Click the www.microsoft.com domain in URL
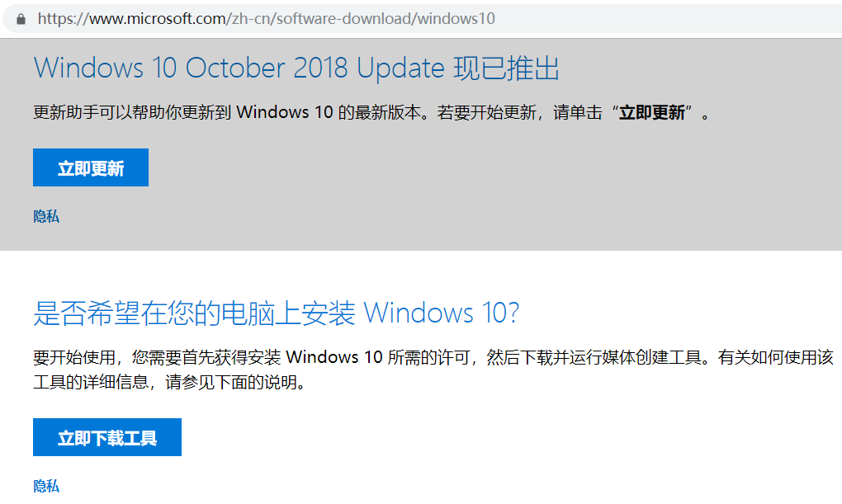The width and height of the screenshot is (842, 504). pyautogui.click(x=158, y=19)
